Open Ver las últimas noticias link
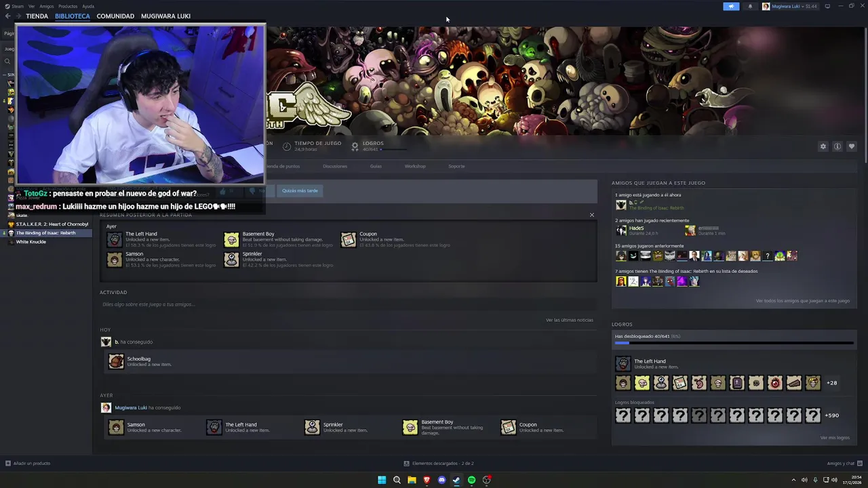 pyautogui.click(x=569, y=320)
